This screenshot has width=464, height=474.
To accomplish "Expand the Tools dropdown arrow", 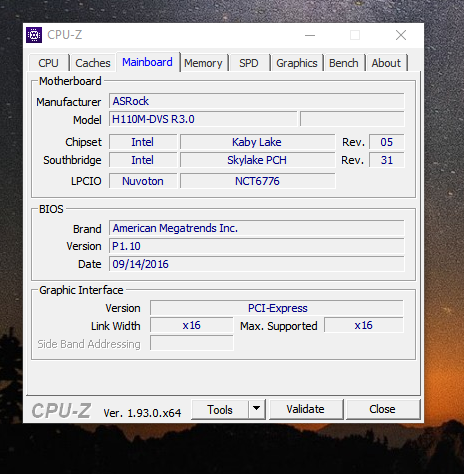I will point(256,409).
